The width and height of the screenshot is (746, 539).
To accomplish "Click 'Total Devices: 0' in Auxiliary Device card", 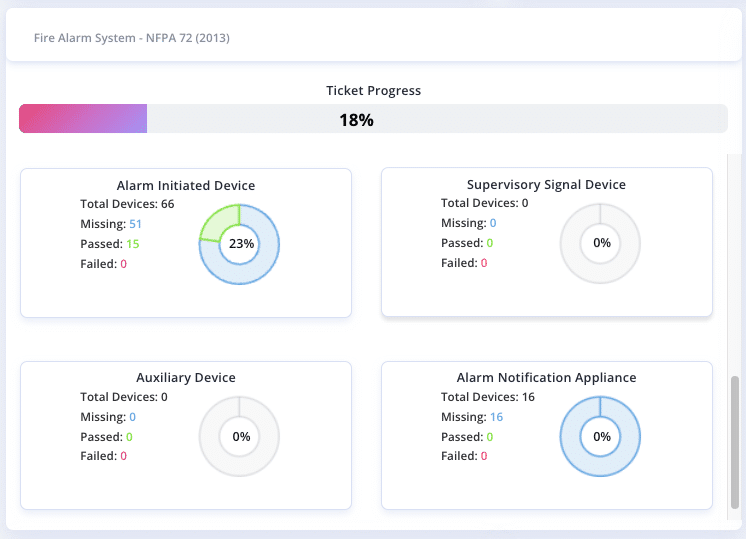I will [124, 397].
